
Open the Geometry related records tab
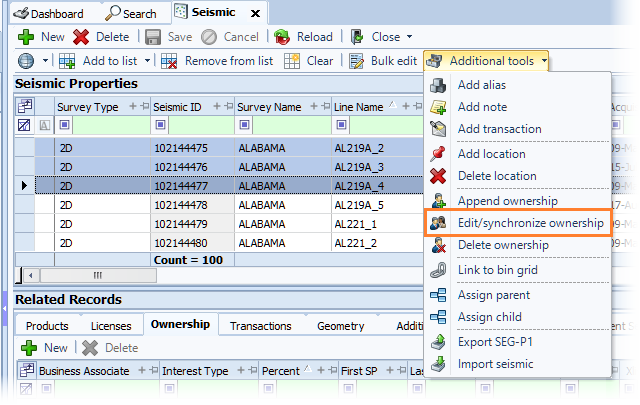(340, 326)
